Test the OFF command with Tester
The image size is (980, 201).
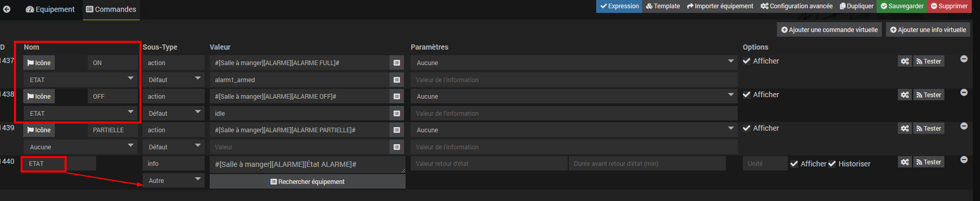(x=929, y=95)
